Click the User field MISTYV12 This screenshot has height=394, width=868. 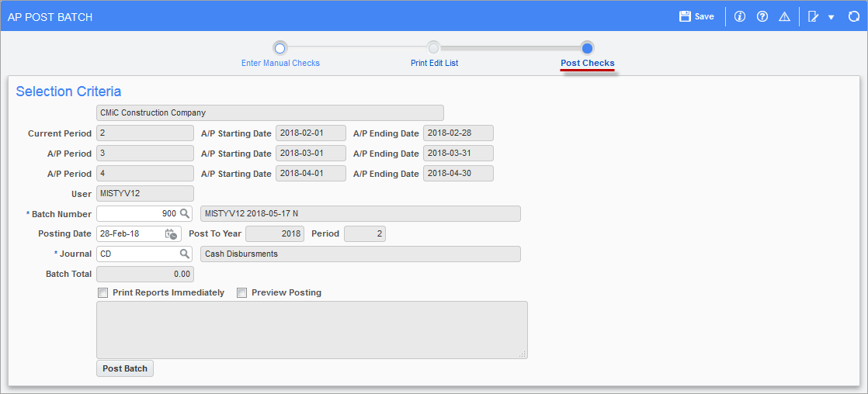[x=145, y=193]
